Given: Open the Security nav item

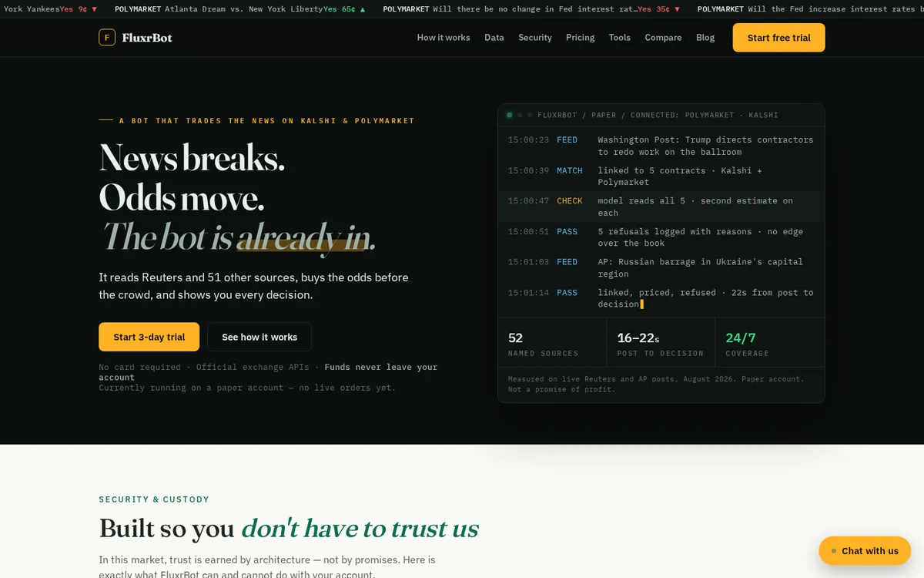Looking at the screenshot, I should [535, 37].
